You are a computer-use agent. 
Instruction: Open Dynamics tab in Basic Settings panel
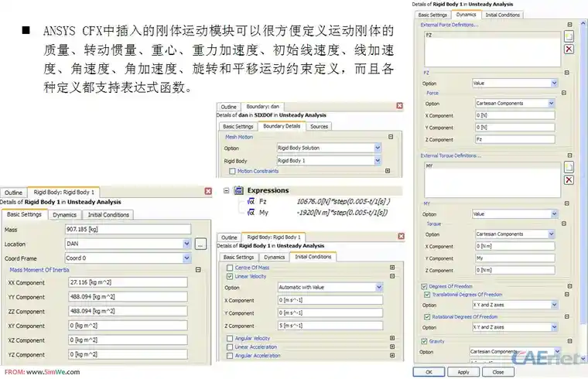(x=64, y=215)
